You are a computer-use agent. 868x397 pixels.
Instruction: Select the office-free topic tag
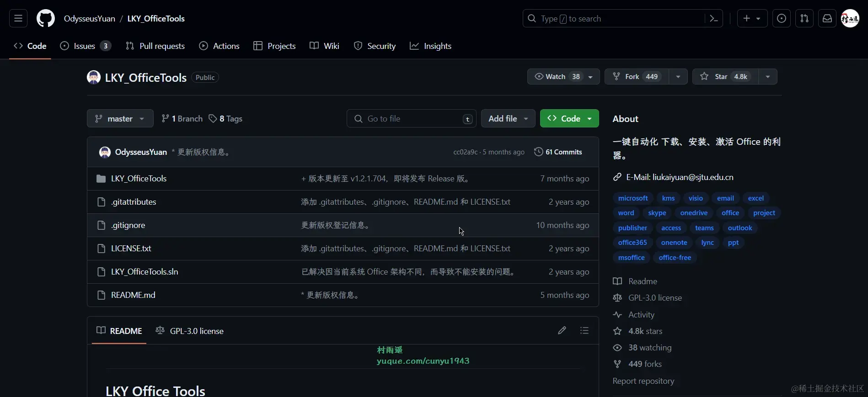[x=675, y=258]
